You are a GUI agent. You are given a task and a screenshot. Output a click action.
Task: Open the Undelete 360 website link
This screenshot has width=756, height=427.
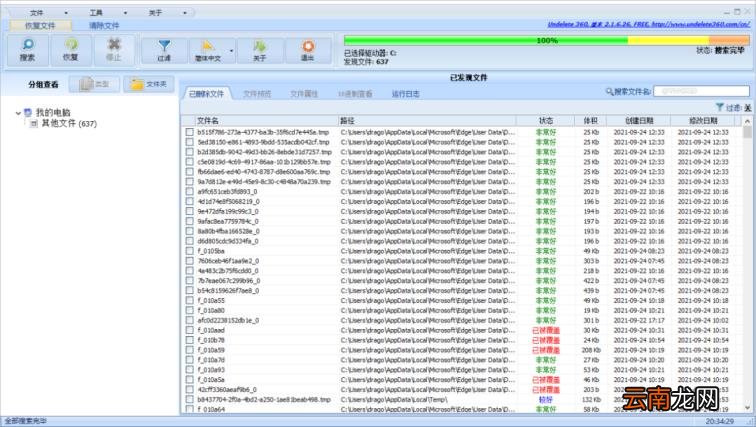click(648, 24)
